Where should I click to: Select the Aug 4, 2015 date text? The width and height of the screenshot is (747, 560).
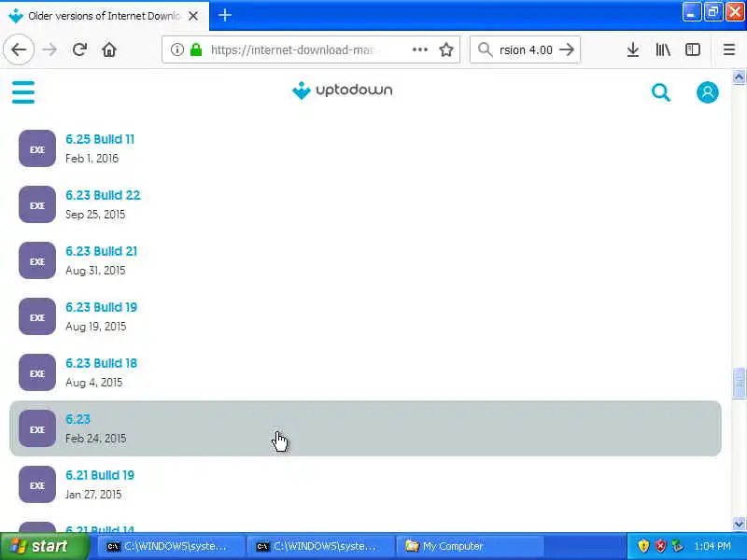pyautogui.click(x=94, y=383)
